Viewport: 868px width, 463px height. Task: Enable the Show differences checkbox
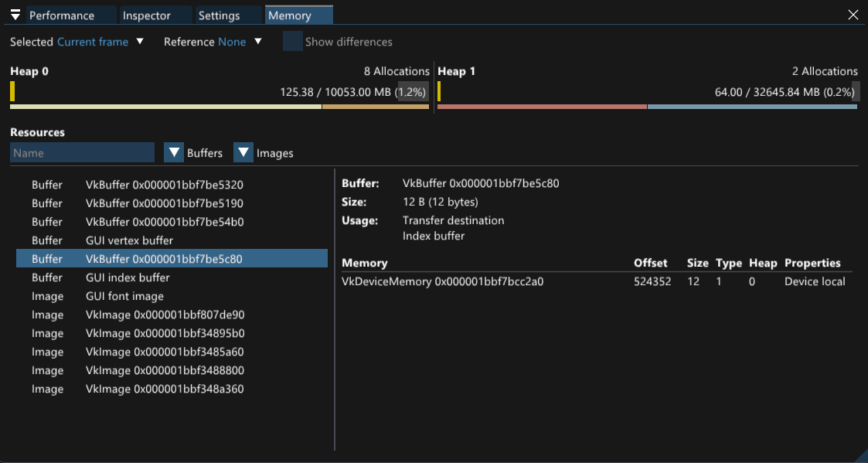[292, 42]
